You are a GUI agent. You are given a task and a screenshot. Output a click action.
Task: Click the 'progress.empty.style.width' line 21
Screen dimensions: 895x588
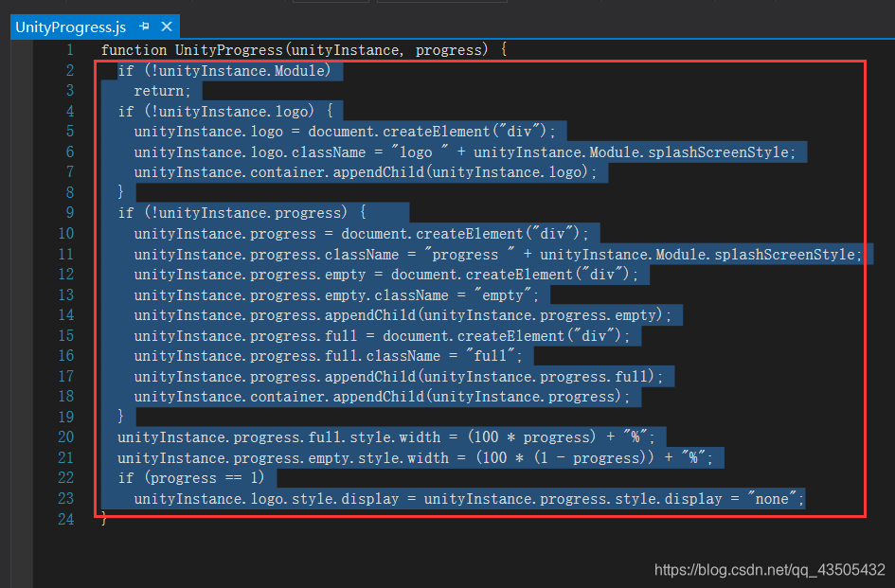click(x=415, y=458)
